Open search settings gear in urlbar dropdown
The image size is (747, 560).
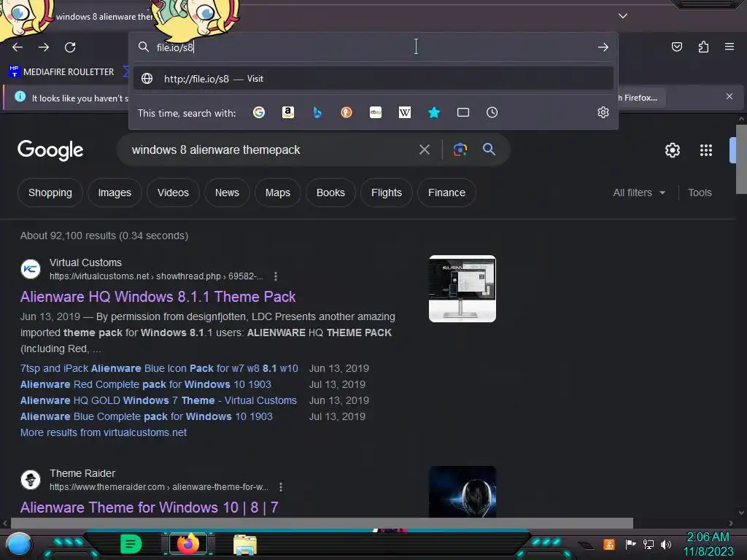pos(603,112)
